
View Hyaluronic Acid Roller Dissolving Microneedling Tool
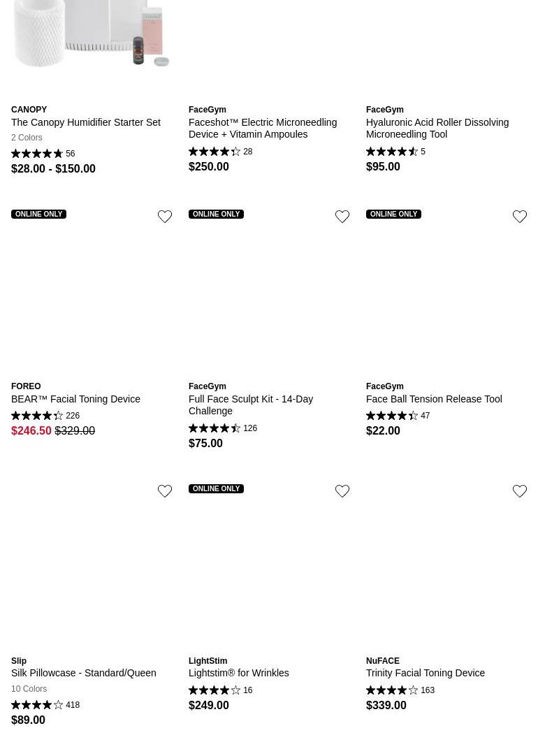point(437,128)
